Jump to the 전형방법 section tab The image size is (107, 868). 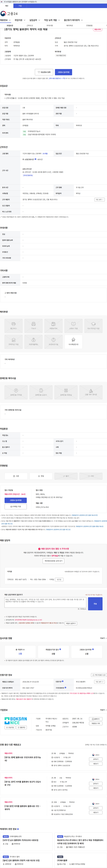point(89,26)
